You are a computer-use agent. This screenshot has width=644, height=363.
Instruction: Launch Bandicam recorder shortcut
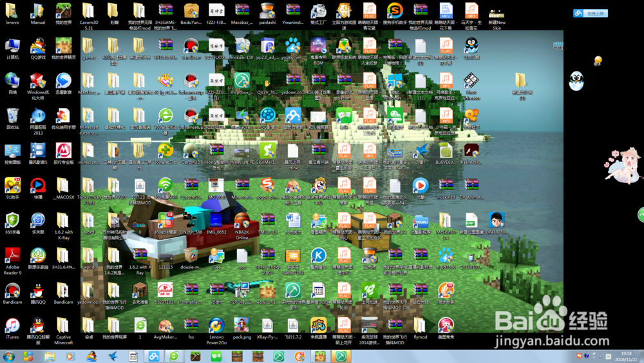[x=12, y=291]
